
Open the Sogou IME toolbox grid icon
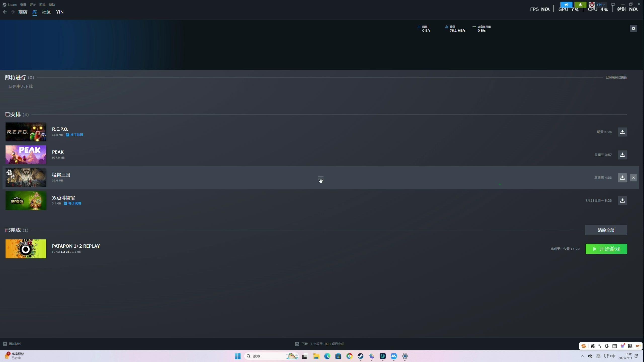point(630,346)
